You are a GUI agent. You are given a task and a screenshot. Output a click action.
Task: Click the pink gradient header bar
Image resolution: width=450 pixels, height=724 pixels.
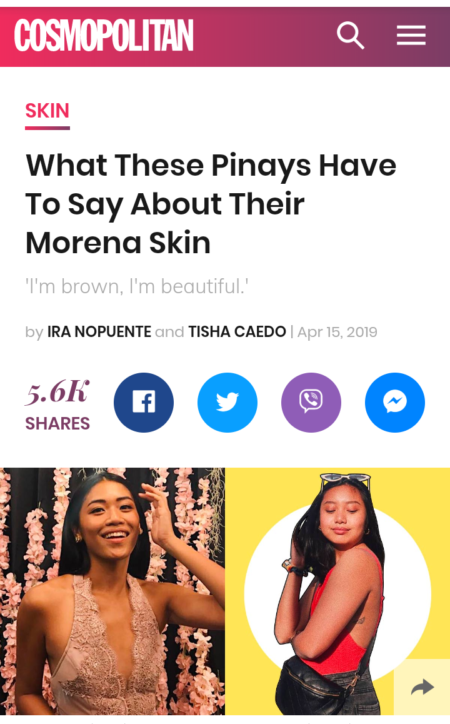[x=258, y=37]
